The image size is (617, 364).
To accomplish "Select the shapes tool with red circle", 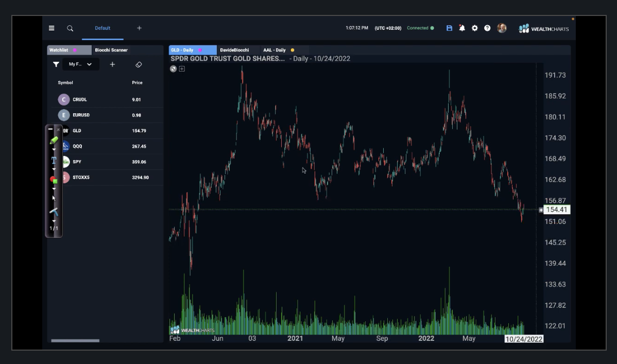I will [54, 180].
